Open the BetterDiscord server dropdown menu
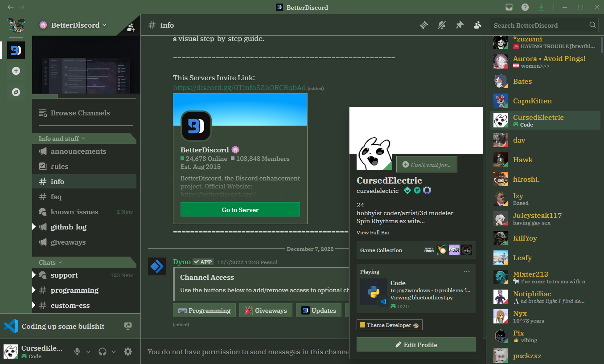Image resolution: width=604 pixels, height=364 pixels. click(79, 25)
